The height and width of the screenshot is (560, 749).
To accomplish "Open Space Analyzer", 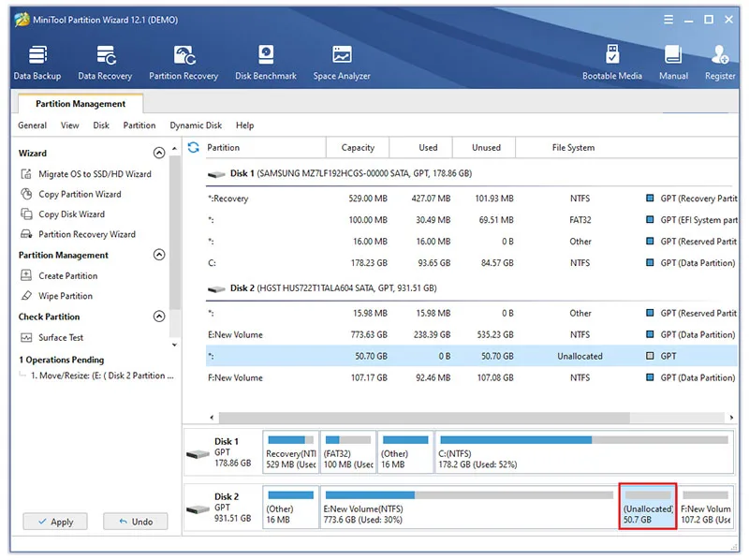I will point(342,63).
